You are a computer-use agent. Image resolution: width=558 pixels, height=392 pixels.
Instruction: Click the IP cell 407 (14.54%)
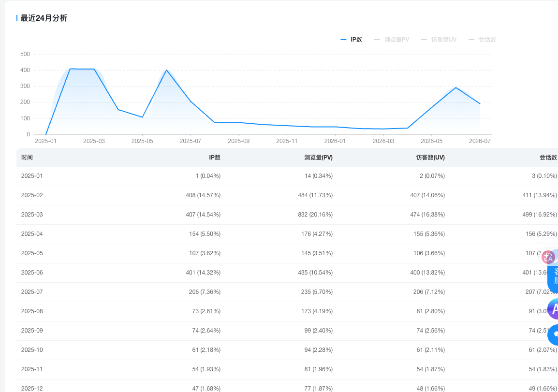203,215
